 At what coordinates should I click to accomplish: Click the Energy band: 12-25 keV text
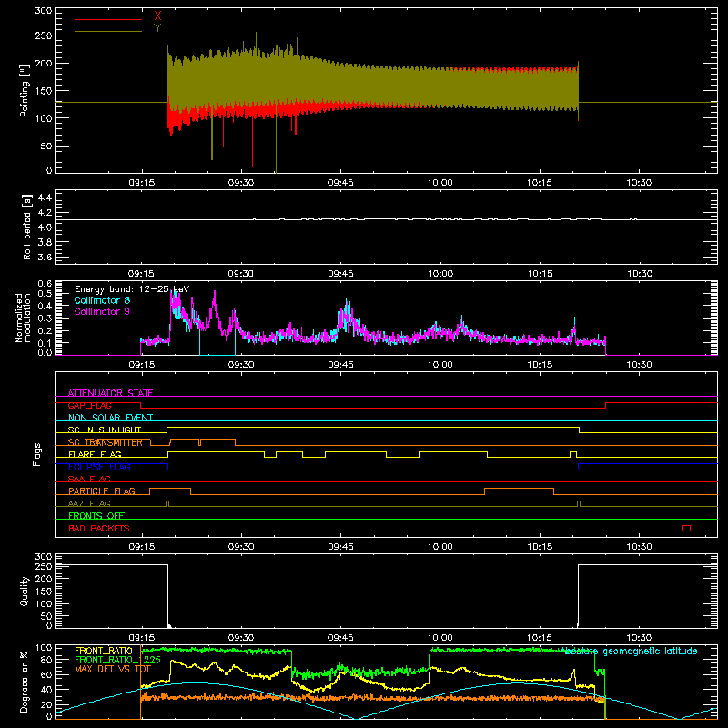click(x=132, y=289)
